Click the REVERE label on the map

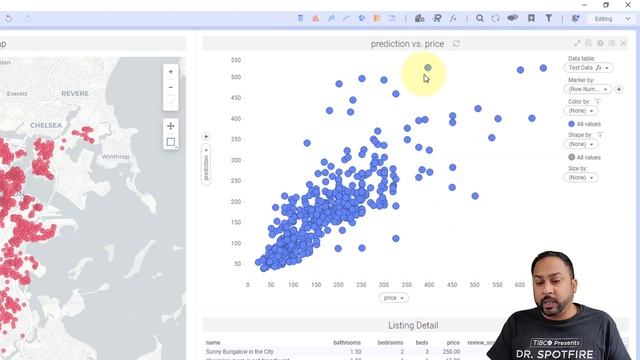click(75, 93)
